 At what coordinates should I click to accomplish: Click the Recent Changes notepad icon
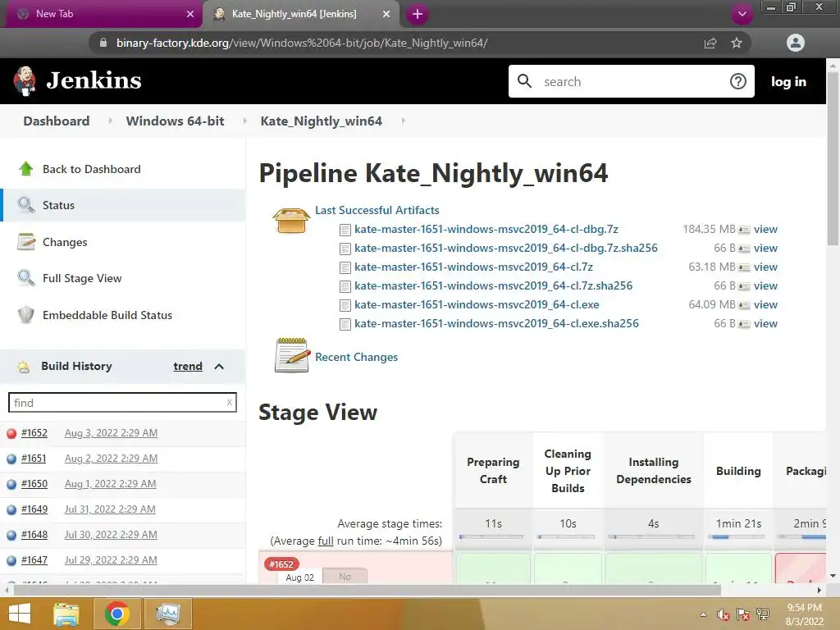click(293, 355)
